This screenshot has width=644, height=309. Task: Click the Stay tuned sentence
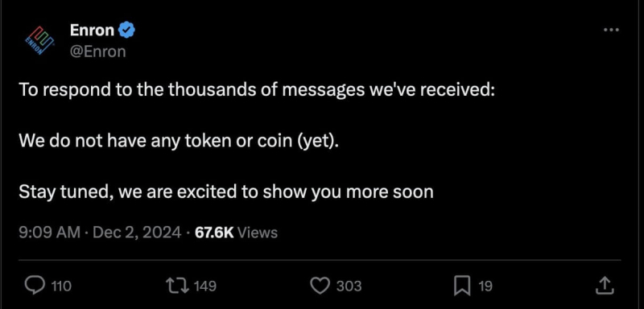[226, 192]
